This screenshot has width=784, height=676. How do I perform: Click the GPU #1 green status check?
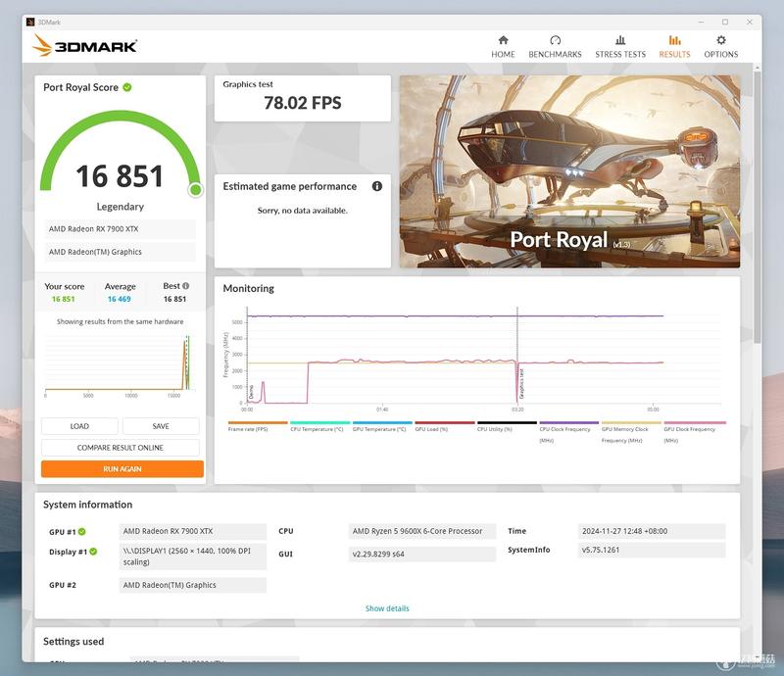pyautogui.click(x=82, y=532)
